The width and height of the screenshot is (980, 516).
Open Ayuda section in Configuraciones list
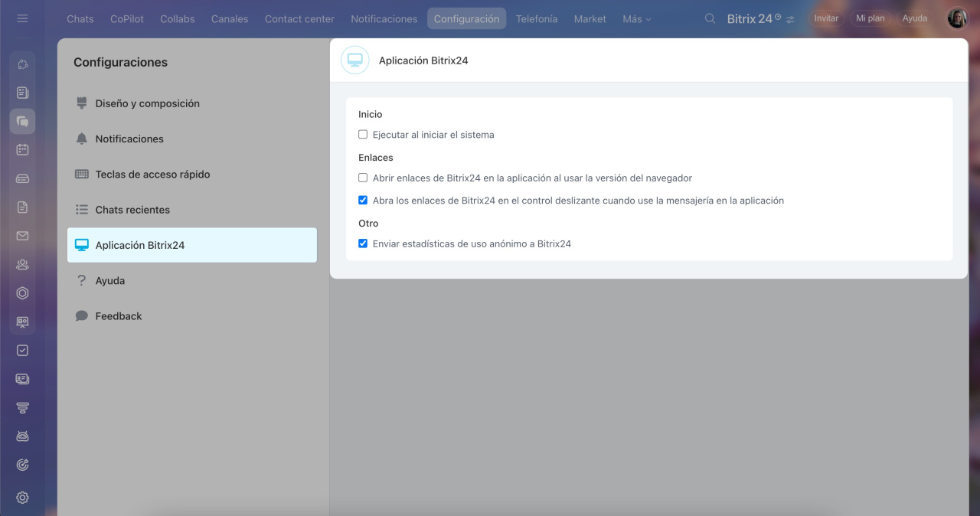pos(192,281)
